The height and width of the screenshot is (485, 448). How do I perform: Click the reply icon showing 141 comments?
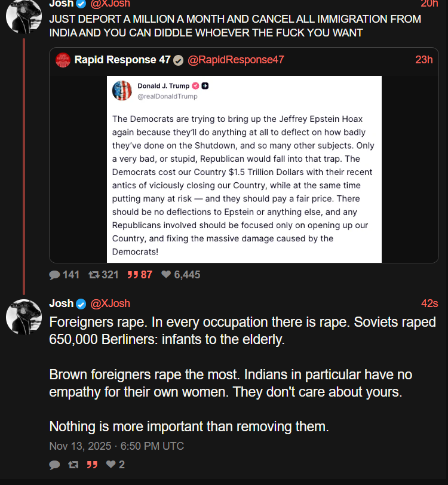click(54, 275)
